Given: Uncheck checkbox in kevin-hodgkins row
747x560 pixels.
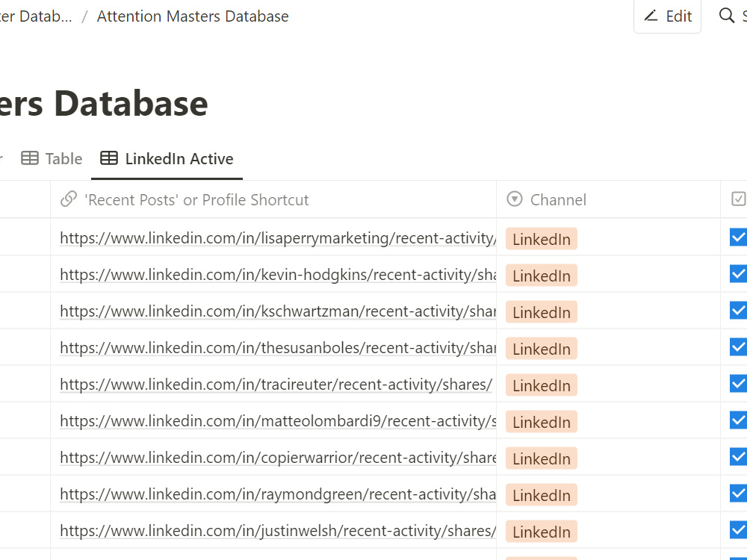Looking at the screenshot, I should [739, 273].
